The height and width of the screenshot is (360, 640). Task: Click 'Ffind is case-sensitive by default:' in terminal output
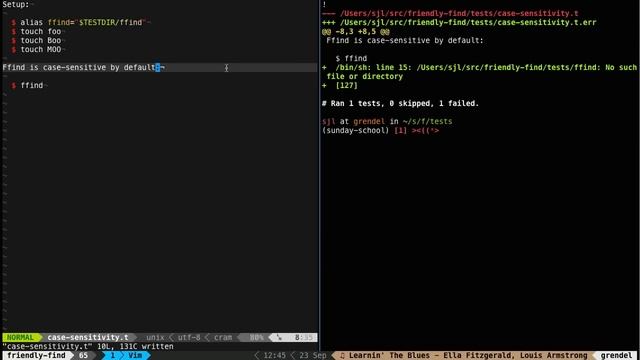point(405,40)
